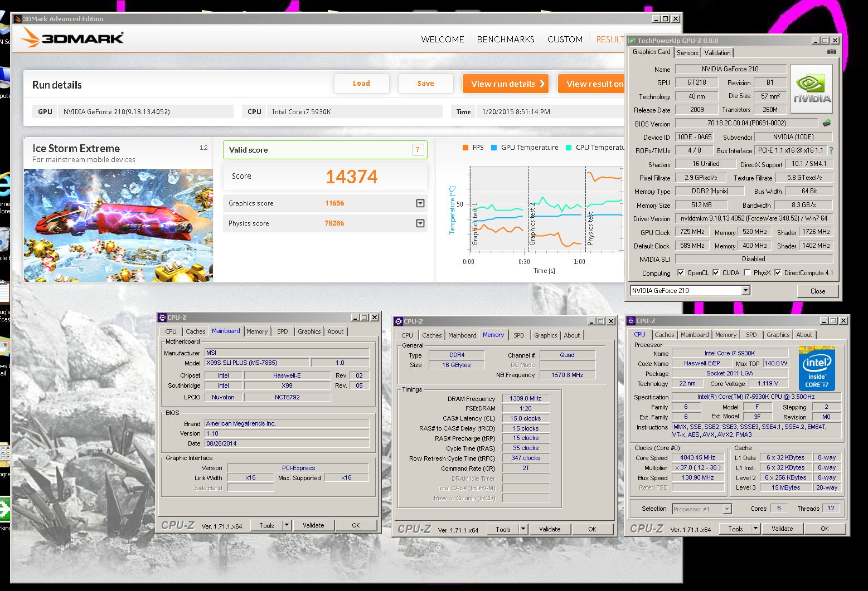This screenshot has width=868, height=591.
Task: Click Tools button in CPU-Z CPU window
Action: (x=735, y=529)
